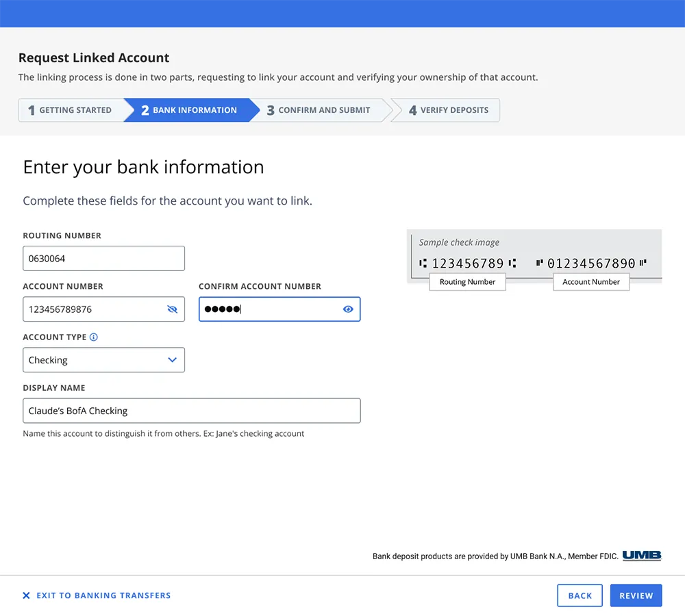The width and height of the screenshot is (685, 616).
Task: Click the 'Account Number' label on sample check
Action: point(591,282)
